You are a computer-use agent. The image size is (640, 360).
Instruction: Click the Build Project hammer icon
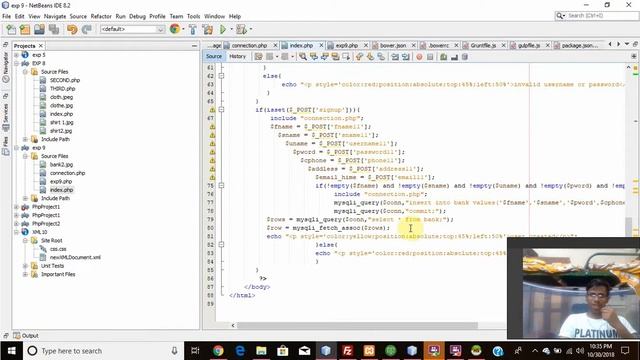click(x=193, y=29)
